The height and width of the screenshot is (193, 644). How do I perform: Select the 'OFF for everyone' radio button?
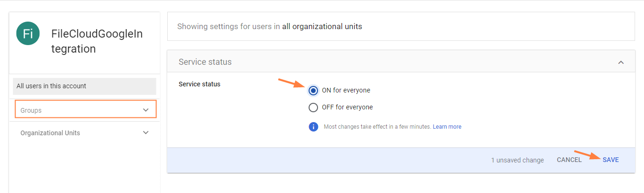coord(313,108)
